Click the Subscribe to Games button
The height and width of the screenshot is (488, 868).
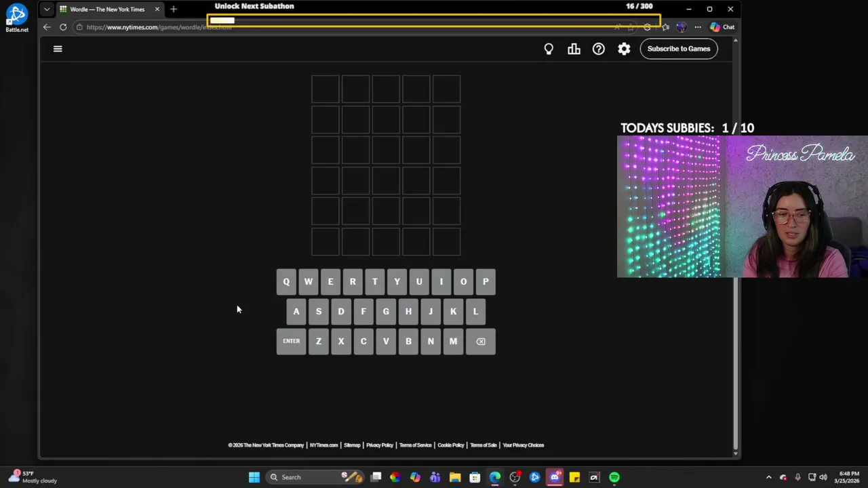coord(679,49)
